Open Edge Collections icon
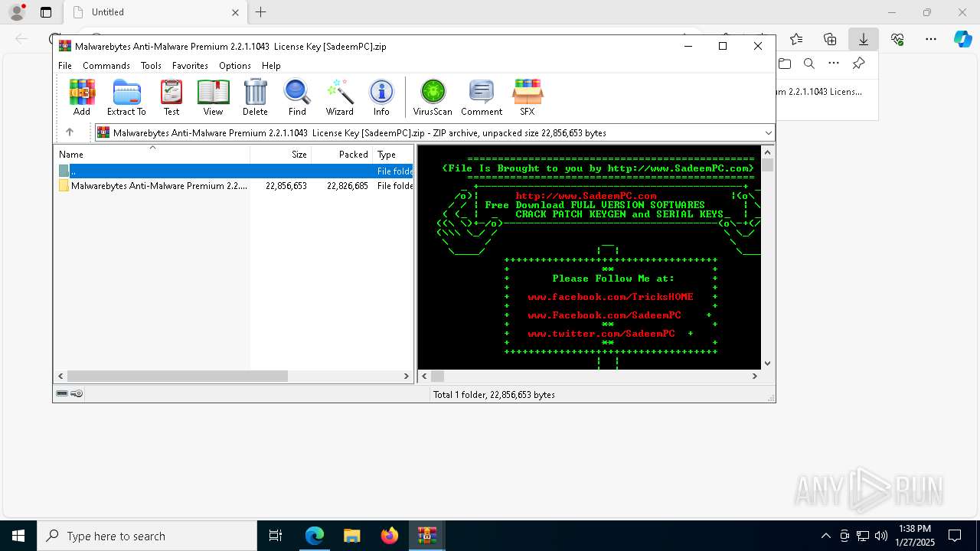This screenshot has width=980, height=551. (830, 39)
